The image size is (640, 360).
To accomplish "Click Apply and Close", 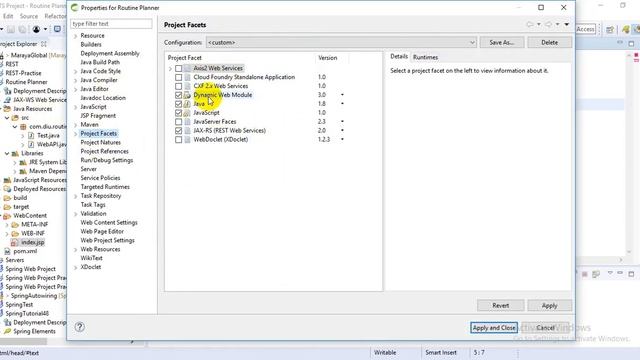I will (x=494, y=328).
